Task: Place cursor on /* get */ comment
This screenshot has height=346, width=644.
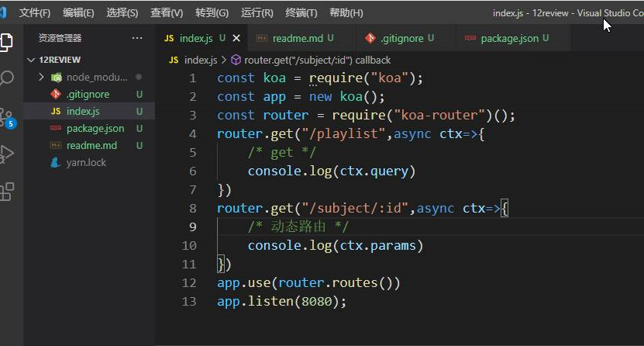Action: click(x=282, y=153)
